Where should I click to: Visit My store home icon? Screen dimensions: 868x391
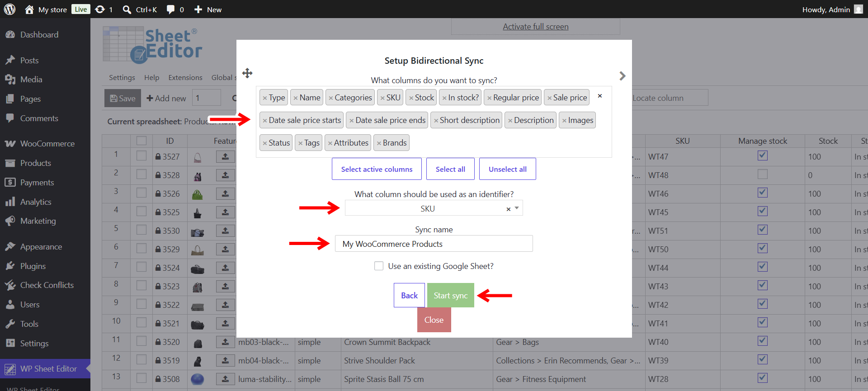[x=29, y=9]
